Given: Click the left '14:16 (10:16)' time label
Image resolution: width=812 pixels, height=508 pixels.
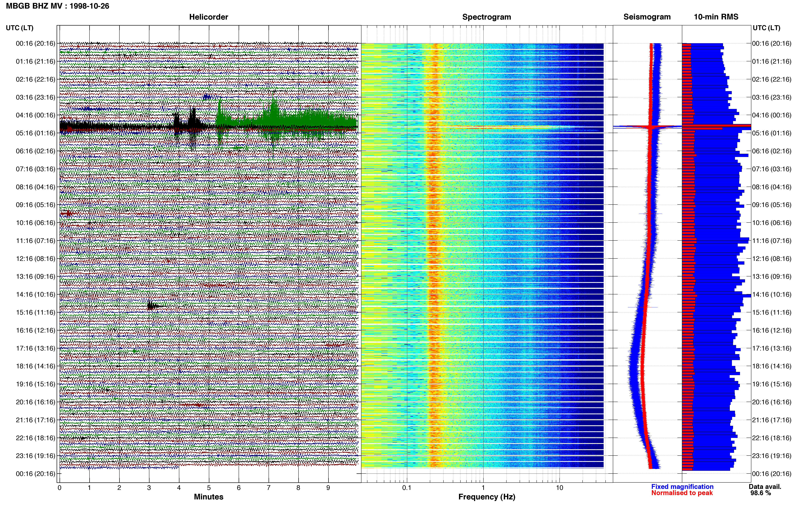Looking at the screenshot, I should [x=35, y=294].
